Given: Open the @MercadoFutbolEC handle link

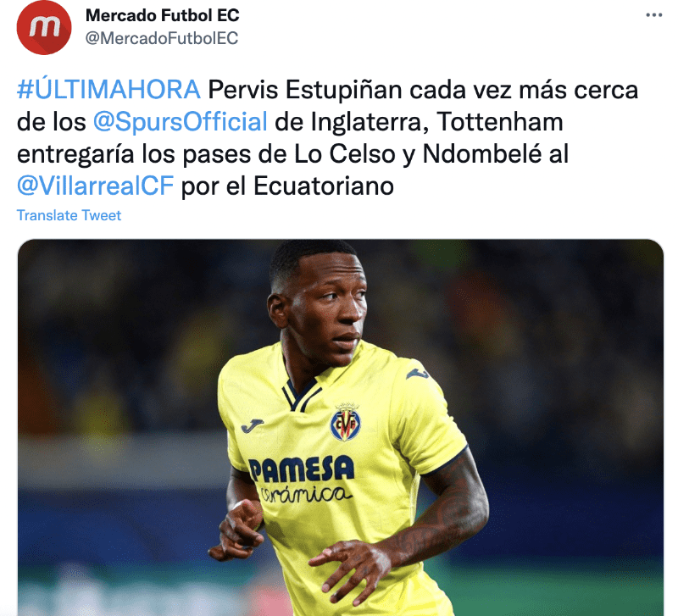Looking at the screenshot, I should (162, 38).
